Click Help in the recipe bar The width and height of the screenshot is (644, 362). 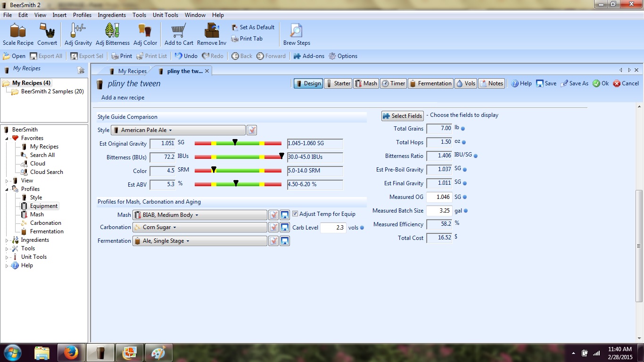pyautogui.click(x=521, y=83)
